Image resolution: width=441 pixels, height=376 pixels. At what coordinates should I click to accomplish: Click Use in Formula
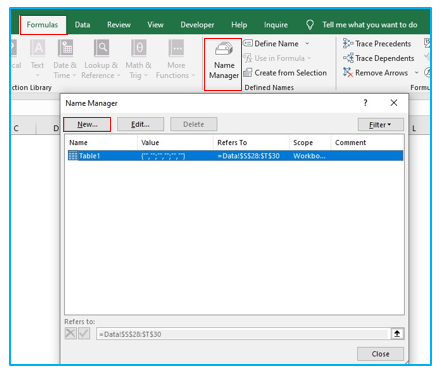(278, 58)
